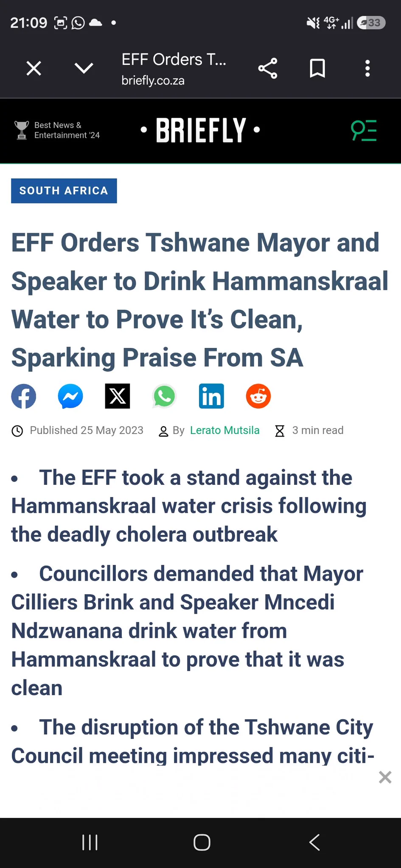Tap the Android home button
401x868 pixels.
[x=202, y=843]
